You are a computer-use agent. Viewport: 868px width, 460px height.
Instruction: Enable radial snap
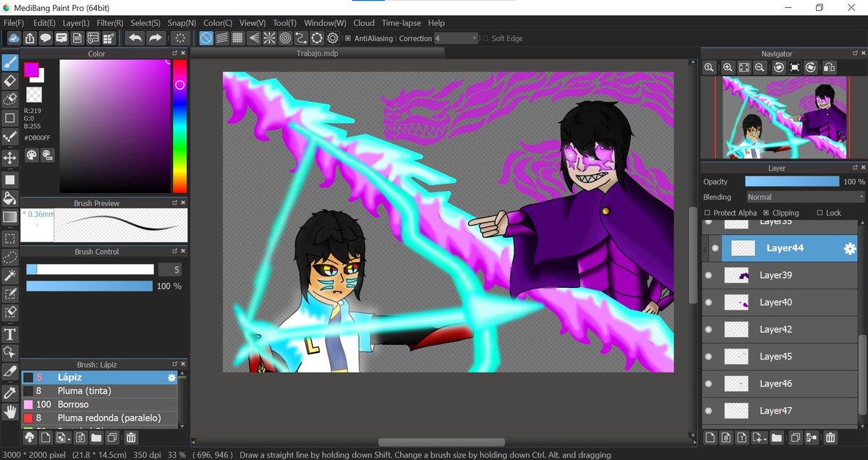pyautogui.click(x=269, y=38)
